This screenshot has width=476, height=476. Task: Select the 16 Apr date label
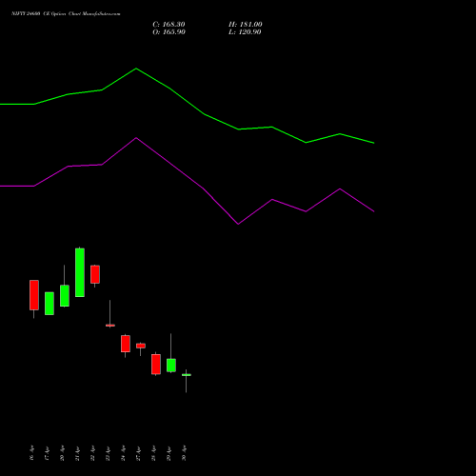[x=31, y=453]
